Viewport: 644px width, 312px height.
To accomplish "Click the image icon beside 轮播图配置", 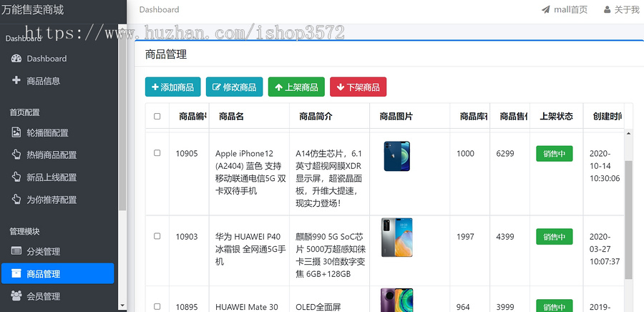I will pos(16,132).
